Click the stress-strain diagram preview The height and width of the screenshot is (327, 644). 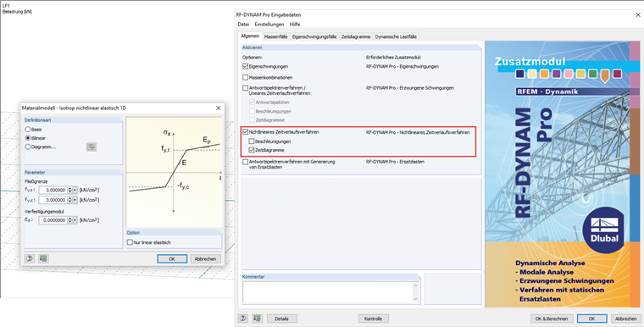175,172
